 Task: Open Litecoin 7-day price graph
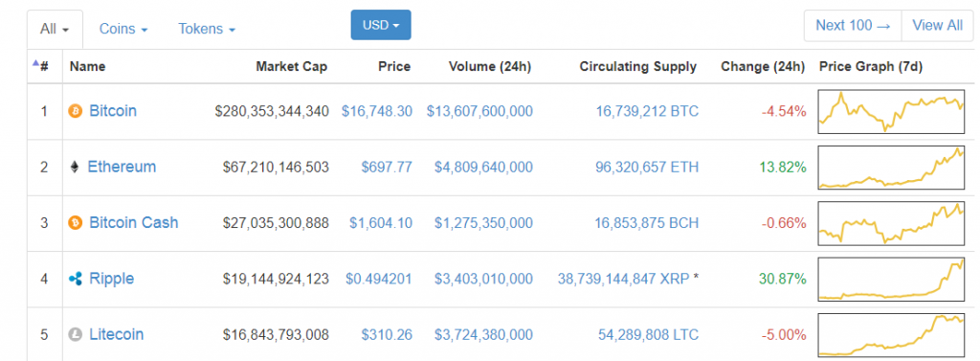tap(891, 335)
